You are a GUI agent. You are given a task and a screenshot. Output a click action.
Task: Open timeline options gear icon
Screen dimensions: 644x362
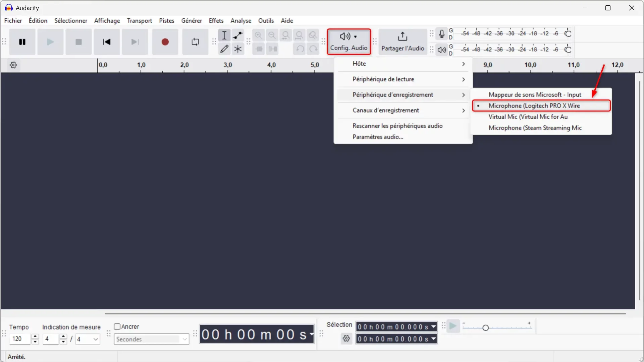coord(13,65)
